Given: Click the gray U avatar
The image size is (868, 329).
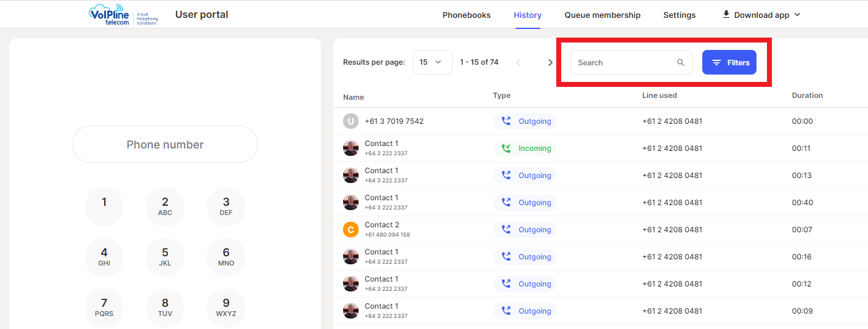Looking at the screenshot, I should click(351, 121).
